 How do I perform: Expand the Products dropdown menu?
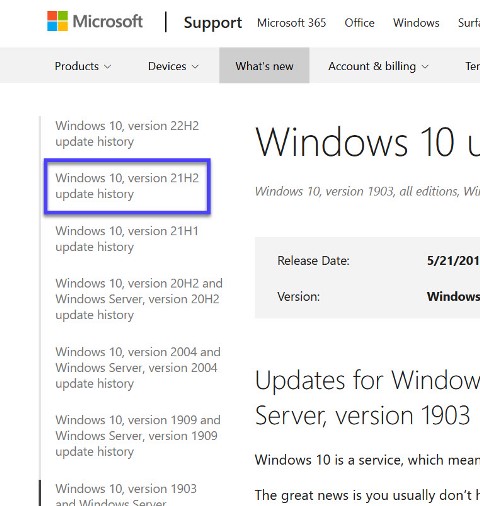point(83,66)
